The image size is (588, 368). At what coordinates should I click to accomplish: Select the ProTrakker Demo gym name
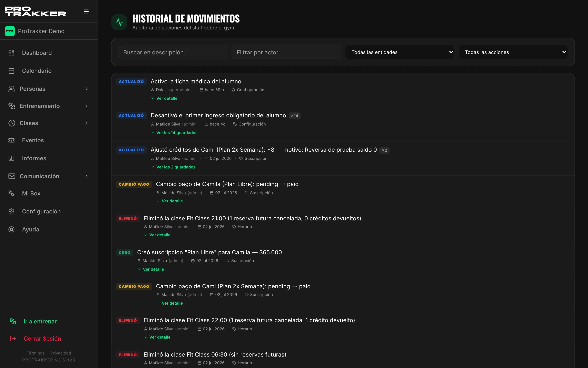click(41, 31)
